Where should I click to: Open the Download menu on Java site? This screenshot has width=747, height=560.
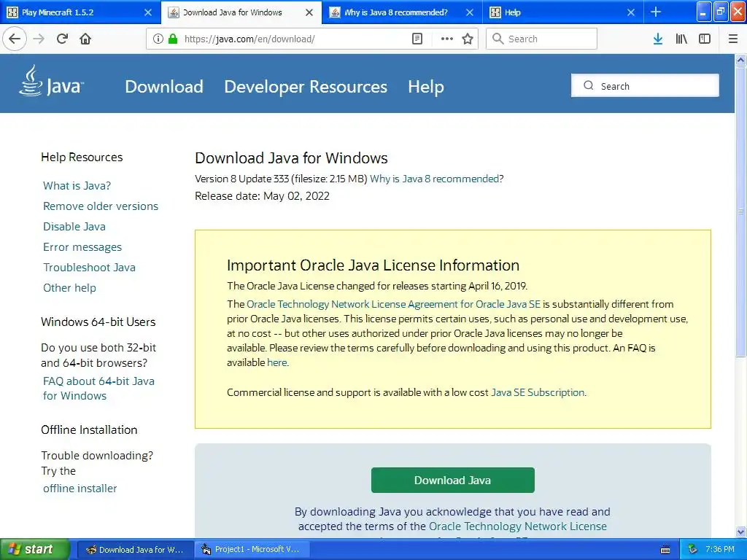pyautogui.click(x=164, y=87)
